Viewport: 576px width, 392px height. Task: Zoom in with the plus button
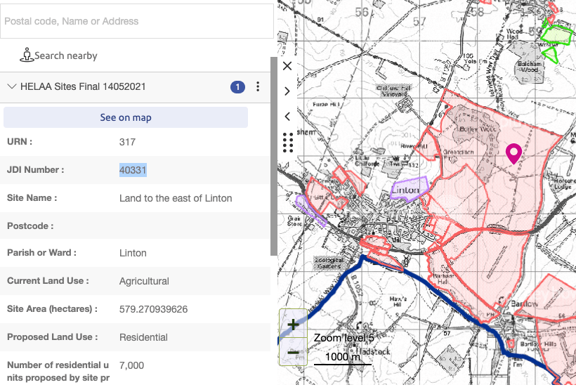pyautogui.click(x=293, y=323)
